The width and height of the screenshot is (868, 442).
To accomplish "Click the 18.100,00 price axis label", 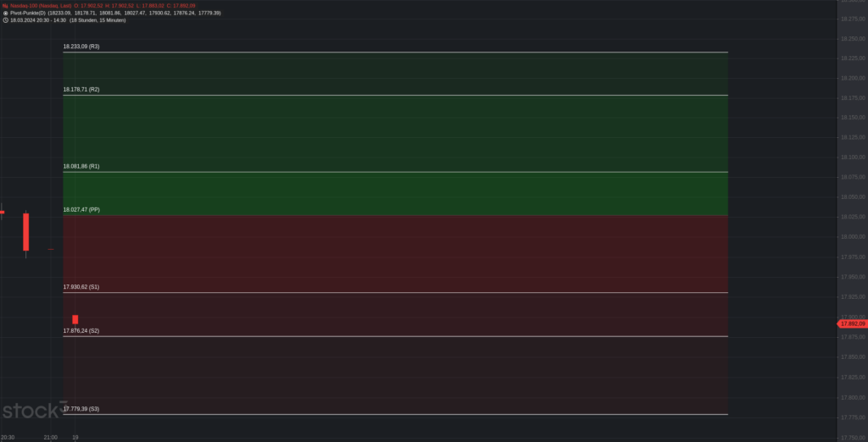I will coord(851,157).
